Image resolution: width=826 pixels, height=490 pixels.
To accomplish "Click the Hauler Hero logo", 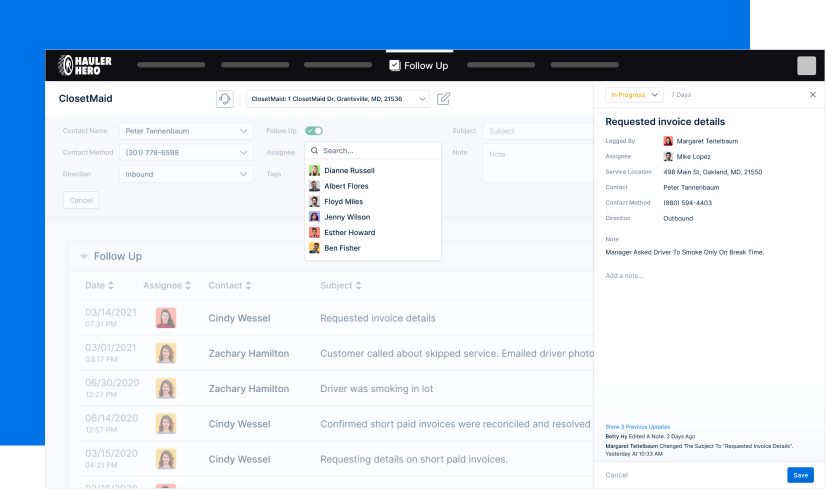I will tap(85, 65).
